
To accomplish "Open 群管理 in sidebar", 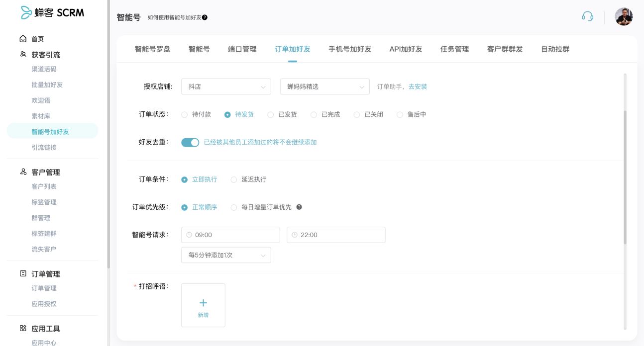I will tap(41, 218).
